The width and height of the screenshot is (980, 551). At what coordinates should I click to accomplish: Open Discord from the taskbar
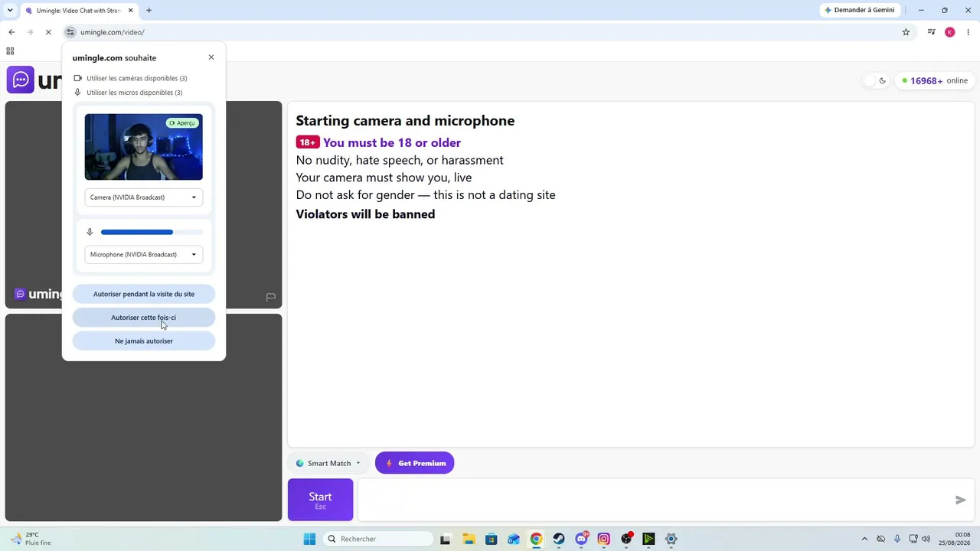[x=581, y=539]
